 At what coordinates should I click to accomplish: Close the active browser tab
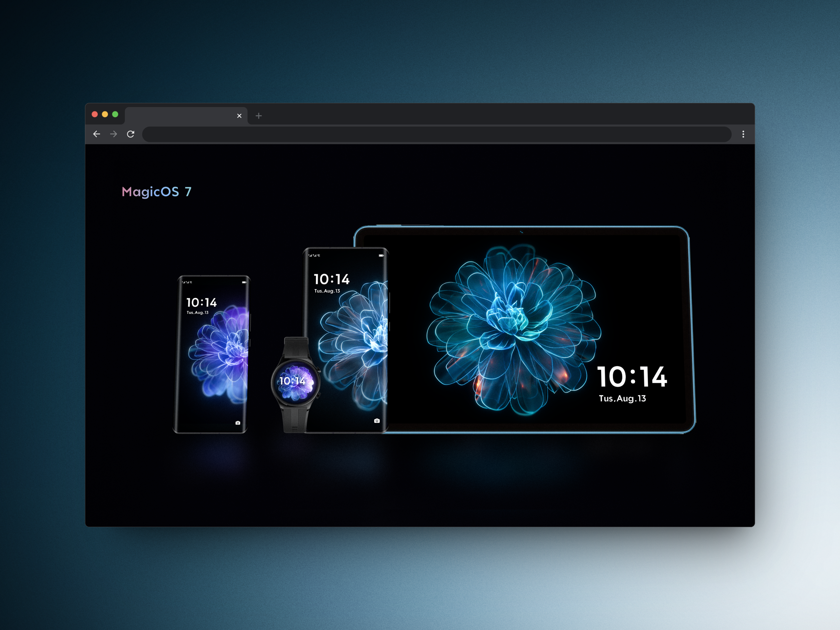click(239, 115)
